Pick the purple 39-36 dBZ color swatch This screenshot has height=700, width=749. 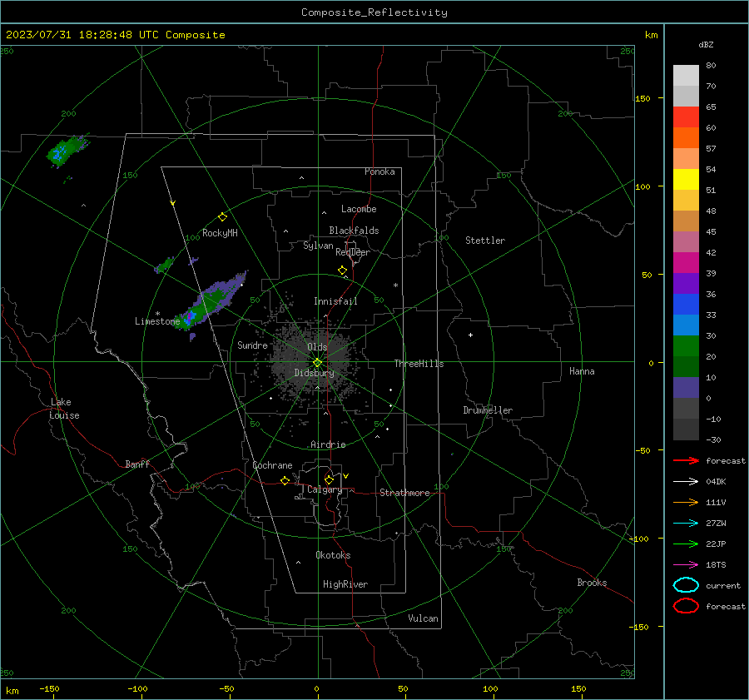click(x=686, y=283)
